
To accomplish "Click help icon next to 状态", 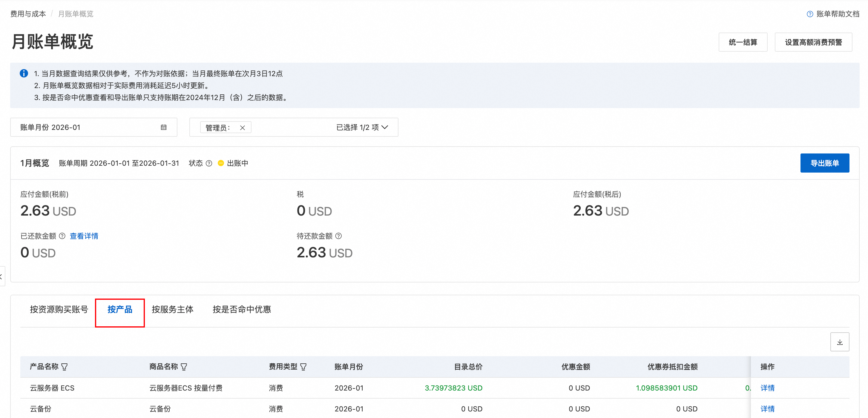I will [x=209, y=163].
